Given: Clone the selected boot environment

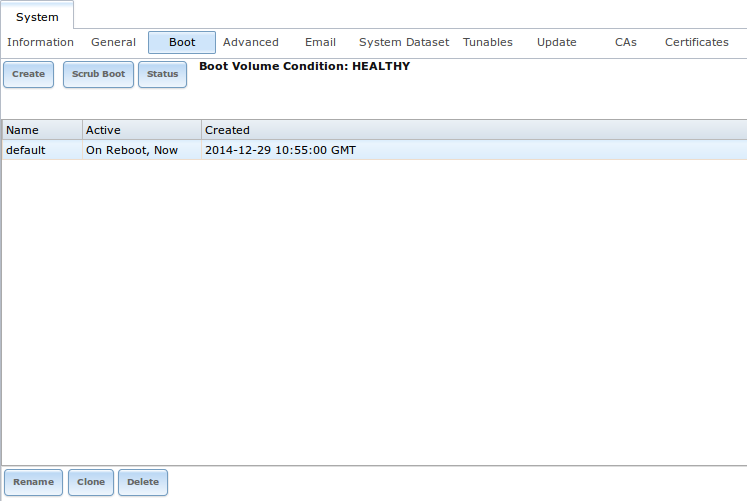Looking at the screenshot, I should 91,482.
